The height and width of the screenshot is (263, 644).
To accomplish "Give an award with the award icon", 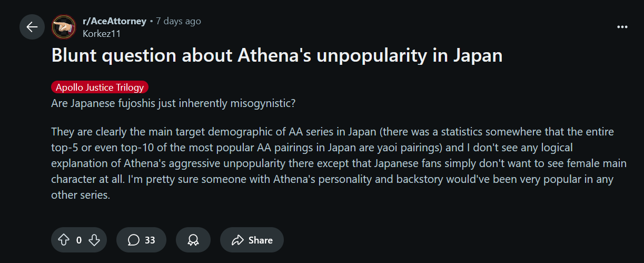I will (193, 240).
